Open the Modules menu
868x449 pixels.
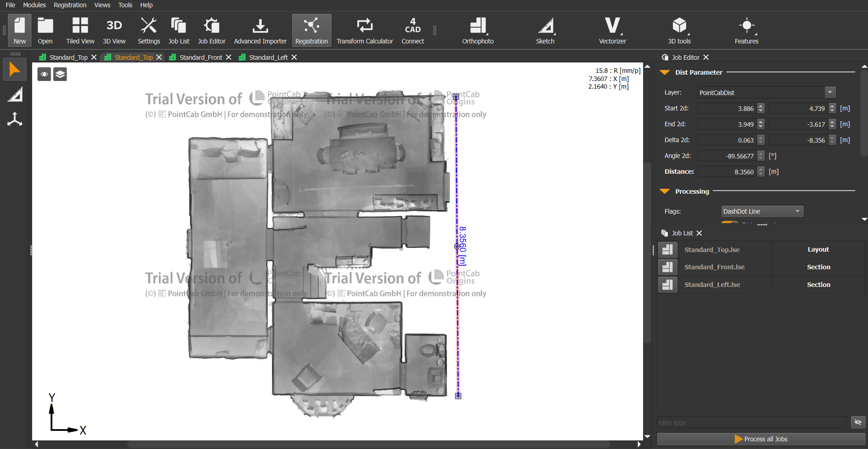[34, 5]
